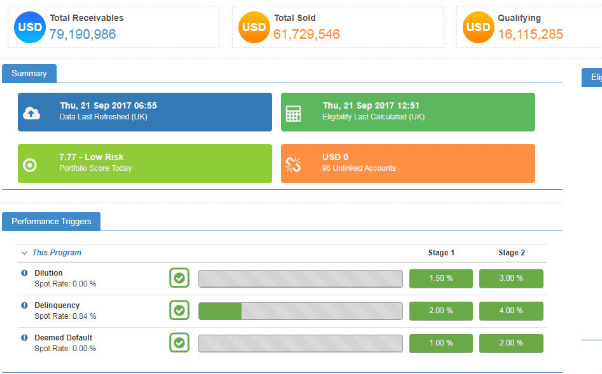The height and width of the screenshot is (374, 602).
Task: Click the broken link Unlinked Accounts icon
Action: 293,165
